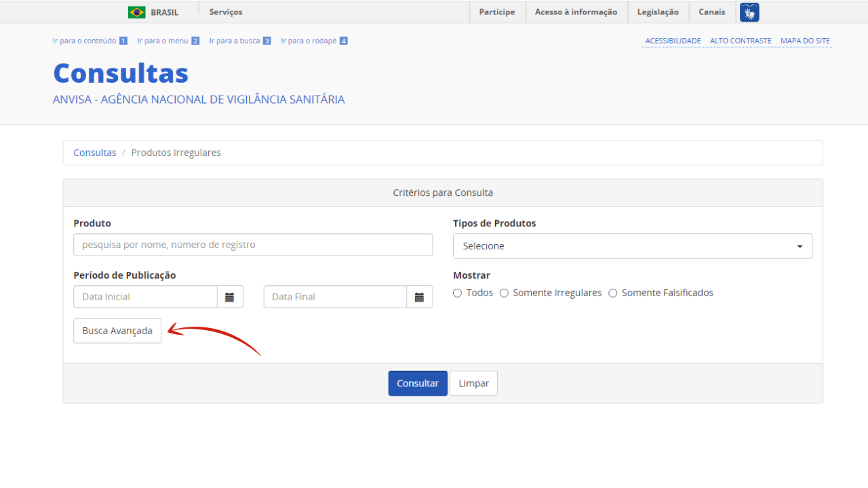This screenshot has height=488, width=868.
Task: Open the Tipos de Produtos dropdown
Action: pos(632,245)
